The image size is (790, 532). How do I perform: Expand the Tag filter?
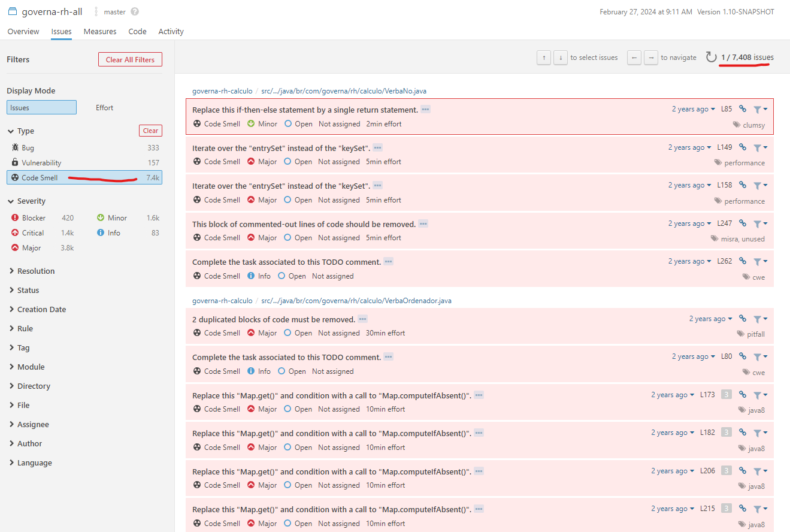pos(19,348)
